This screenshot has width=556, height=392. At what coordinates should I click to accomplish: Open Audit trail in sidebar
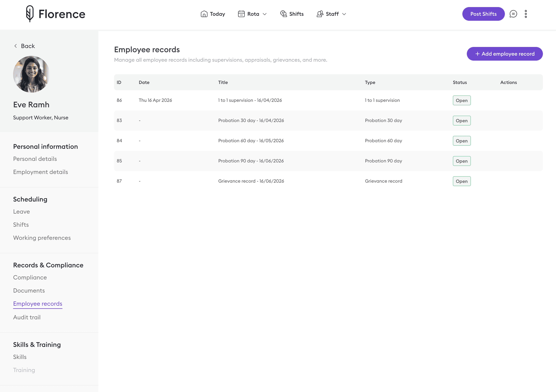pyautogui.click(x=27, y=317)
